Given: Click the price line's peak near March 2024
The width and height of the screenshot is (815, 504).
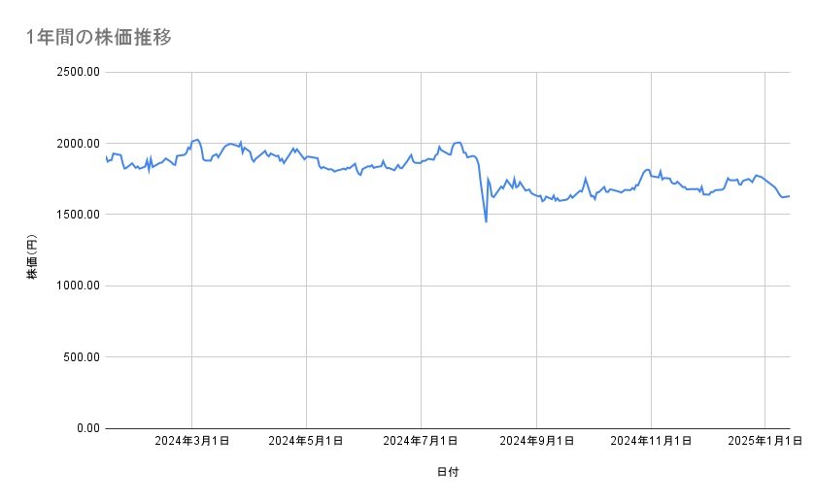Looking at the screenshot, I should tap(197, 140).
